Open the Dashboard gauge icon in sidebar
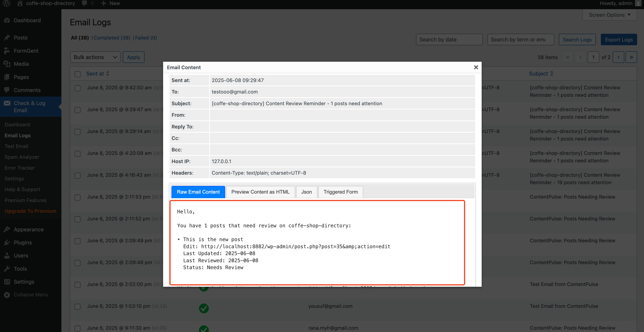644x332 pixels. (7, 20)
